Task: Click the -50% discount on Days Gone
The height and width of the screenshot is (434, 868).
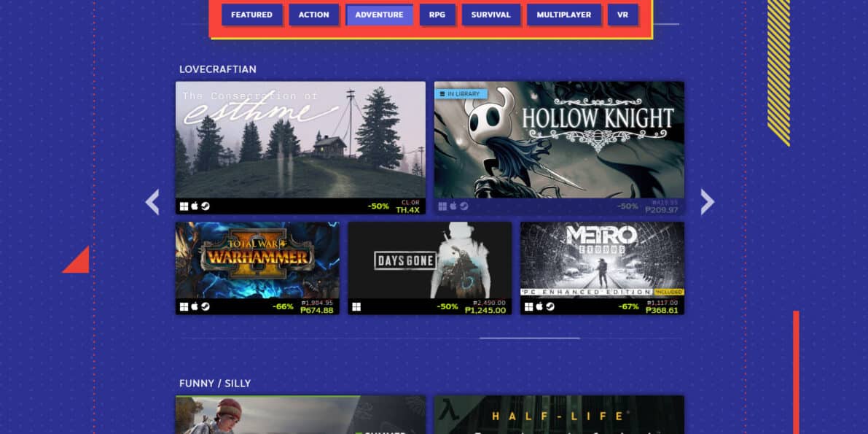Action: (447, 306)
